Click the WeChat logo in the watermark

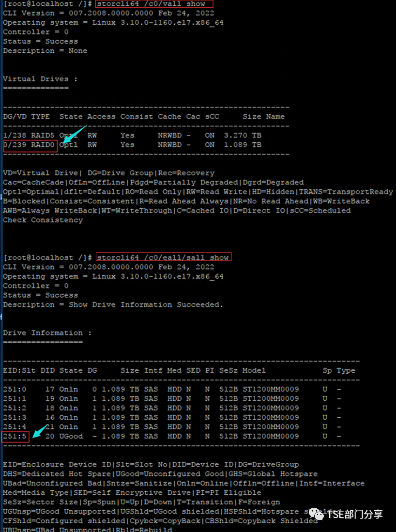tap(316, 514)
